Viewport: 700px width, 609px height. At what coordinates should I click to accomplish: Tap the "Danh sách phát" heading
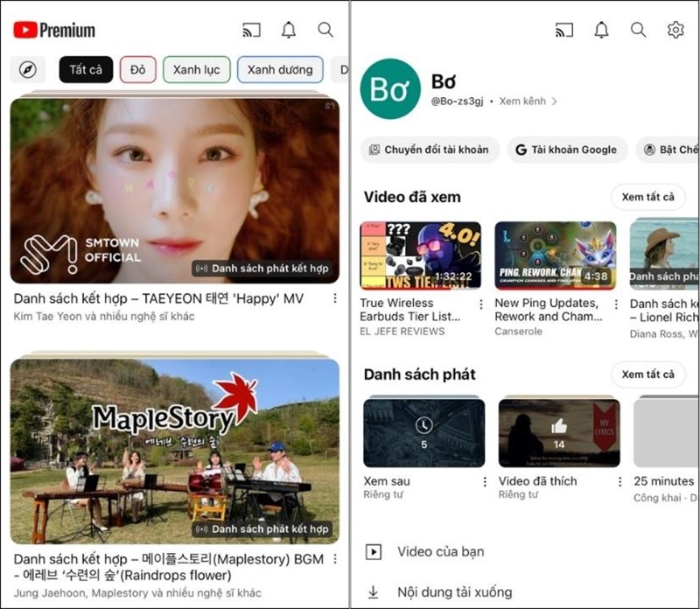tap(420, 374)
